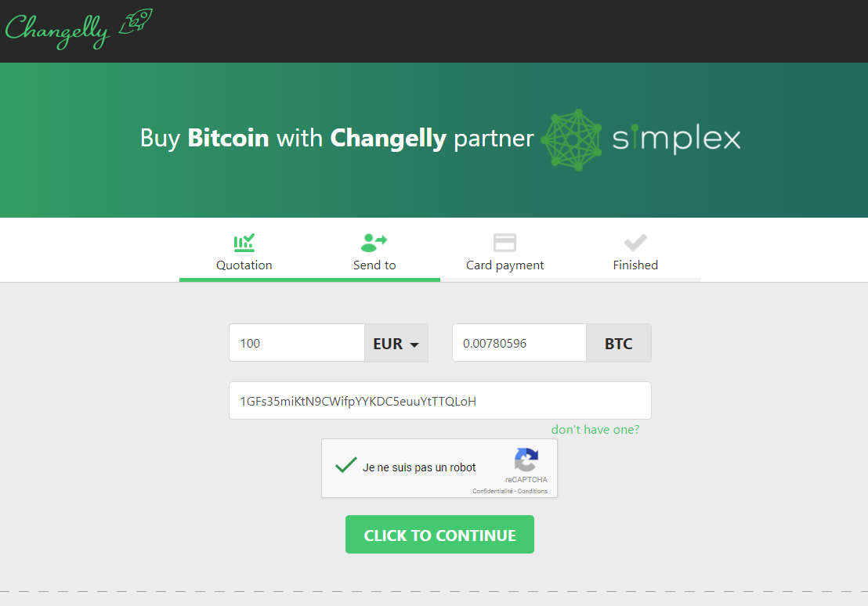Select the Quotation step tab
868x606 pixels.
coord(244,252)
